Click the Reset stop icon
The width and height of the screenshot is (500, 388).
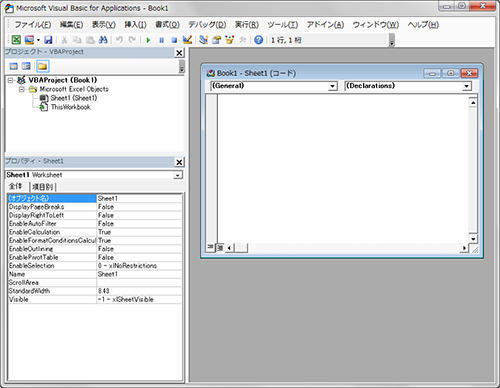(x=174, y=40)
